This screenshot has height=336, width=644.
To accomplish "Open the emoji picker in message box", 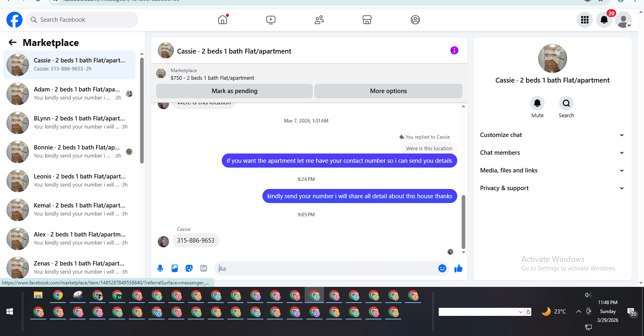I will coord(442,268).
